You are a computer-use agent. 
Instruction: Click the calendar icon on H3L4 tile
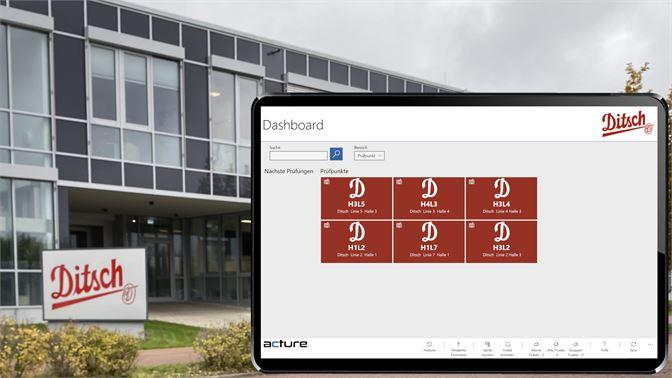pyautogui.click(x=471, y=182)
